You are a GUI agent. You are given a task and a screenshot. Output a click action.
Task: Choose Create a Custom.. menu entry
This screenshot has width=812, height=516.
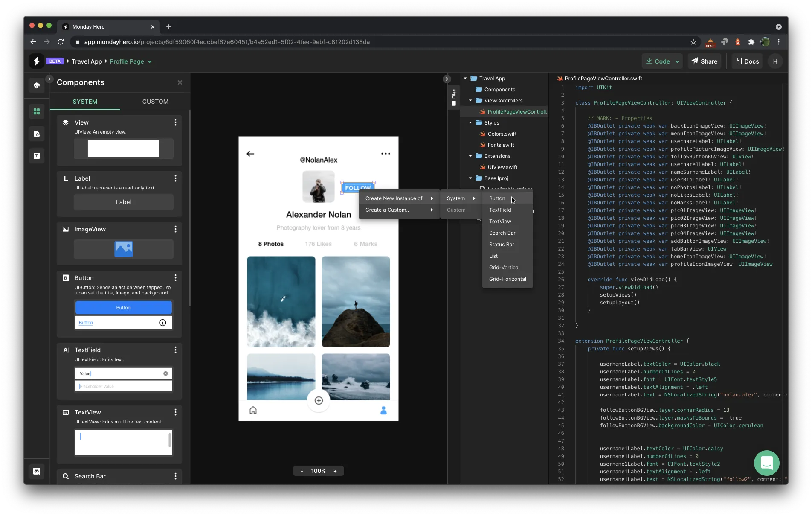tap(399, 210)
